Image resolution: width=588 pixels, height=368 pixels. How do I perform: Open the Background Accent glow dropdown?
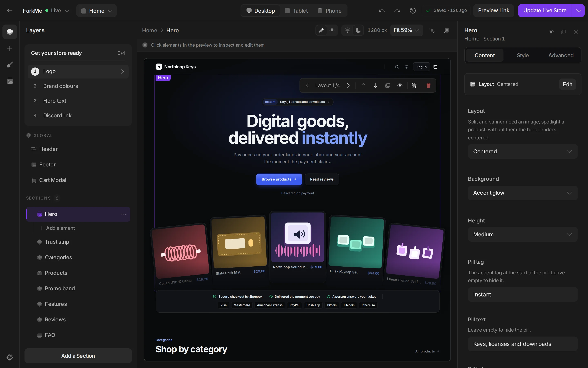point(523,193)
